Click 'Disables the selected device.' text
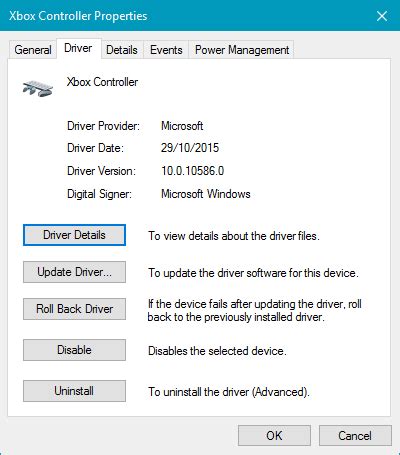The image size is (400, 455). click(217, 351)
